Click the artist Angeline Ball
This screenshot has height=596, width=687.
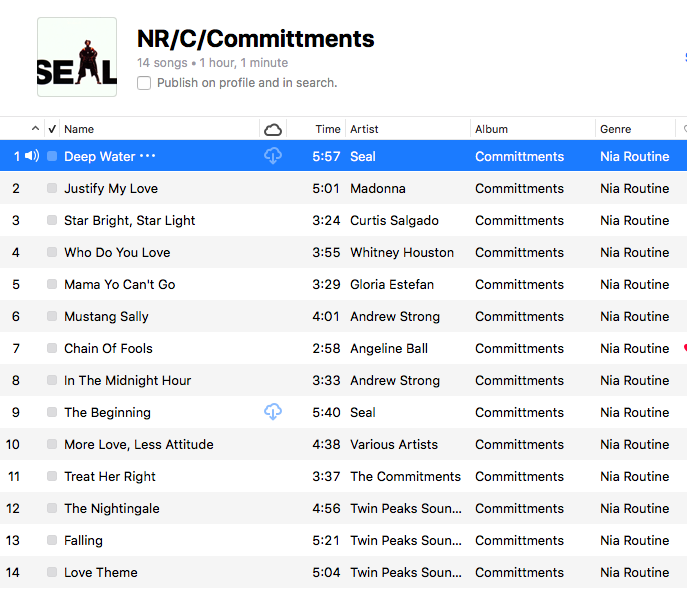[x=389, y=349]
